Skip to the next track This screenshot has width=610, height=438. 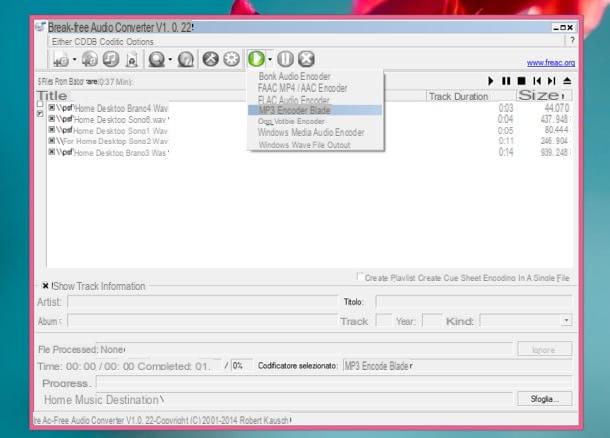pos(552,81)
